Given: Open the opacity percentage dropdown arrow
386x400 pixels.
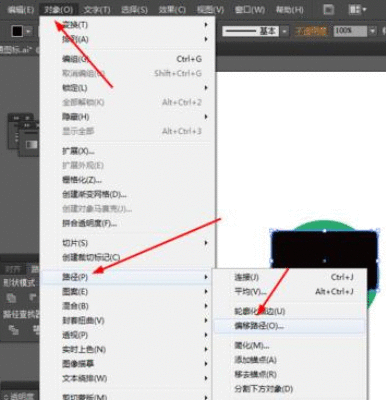Looking at the screenshot, I should tap(372, 31).
